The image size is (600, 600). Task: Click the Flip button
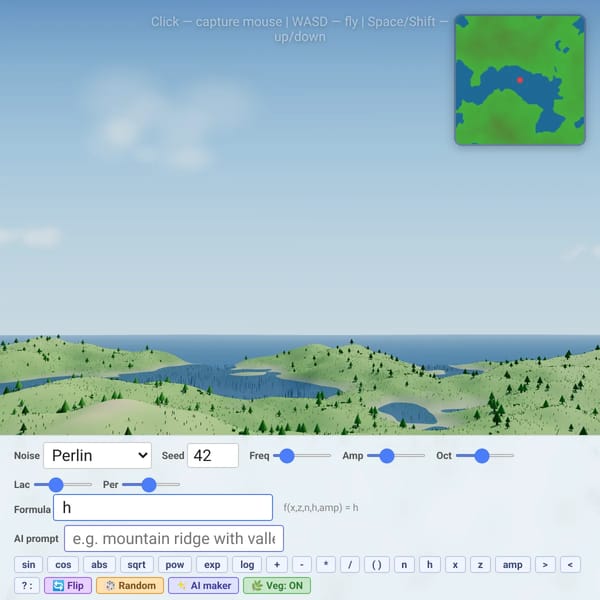pyautogui.click(x=68, y=585)
